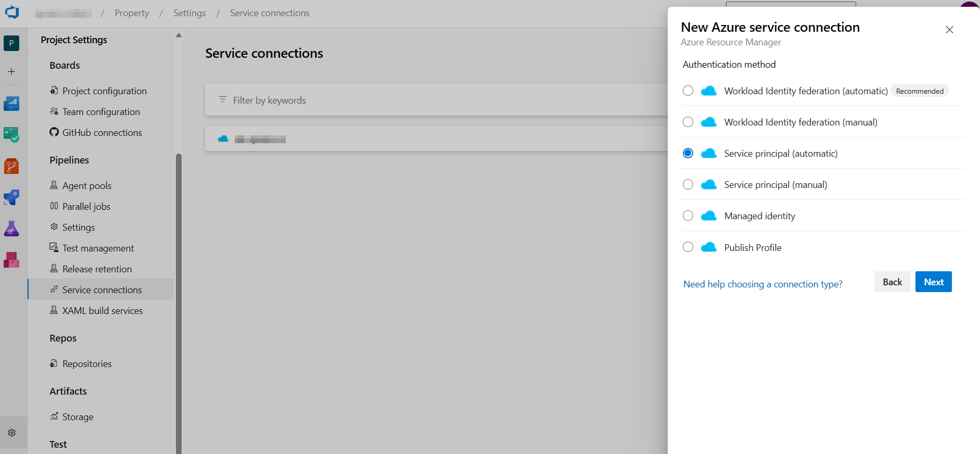Click the Agent pools icon

click(x=54, y=185)
